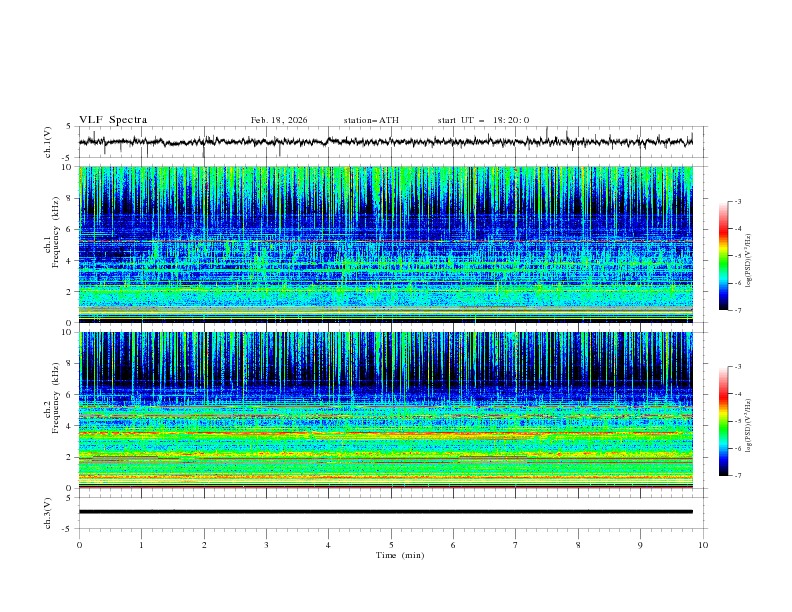
Task: Click the "VLF Spectra" plot title
Action: tap(113, 120)
